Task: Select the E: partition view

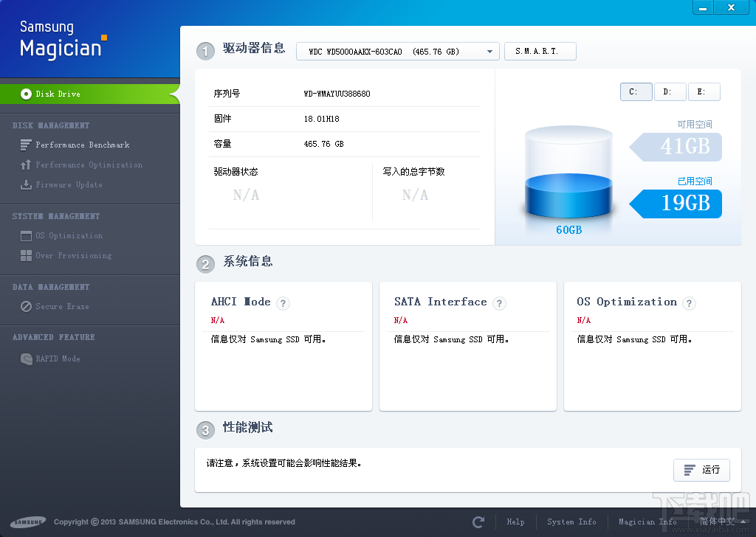Action: tap(704, 91)
